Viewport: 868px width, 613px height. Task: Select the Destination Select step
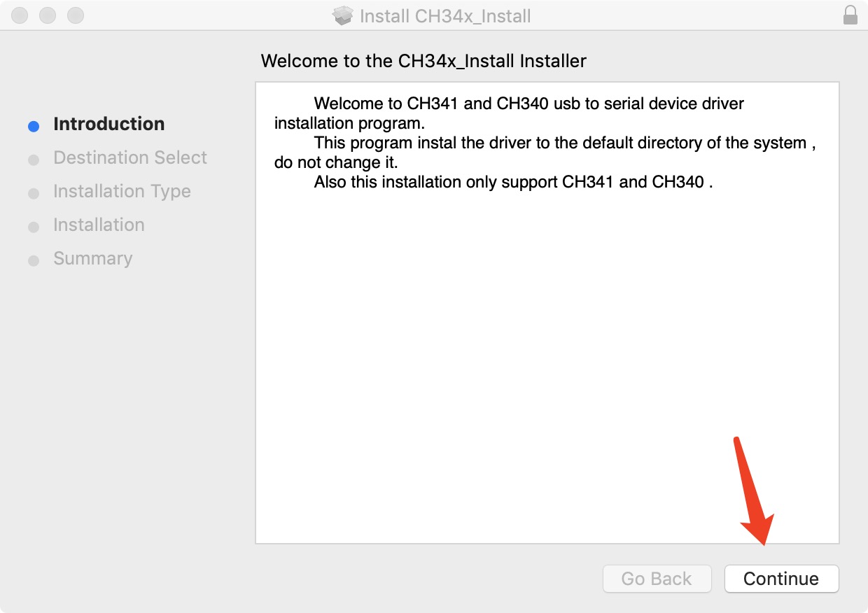click(x=129, y=157)
